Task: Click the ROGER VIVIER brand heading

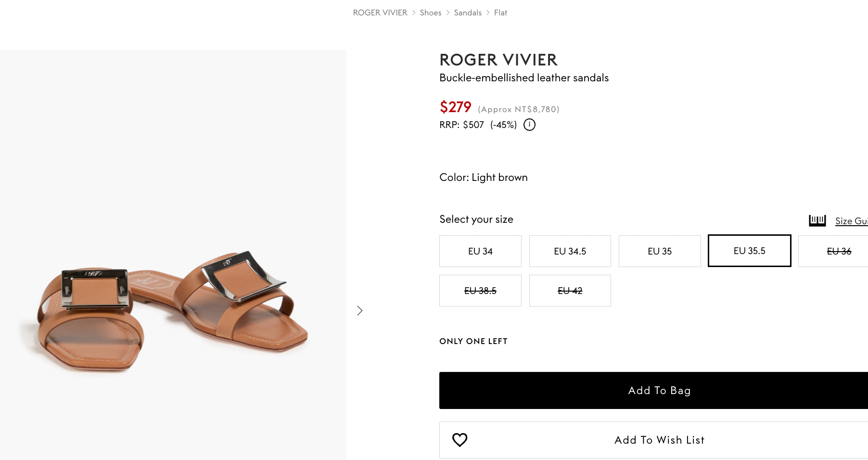Action: [498, 60]
